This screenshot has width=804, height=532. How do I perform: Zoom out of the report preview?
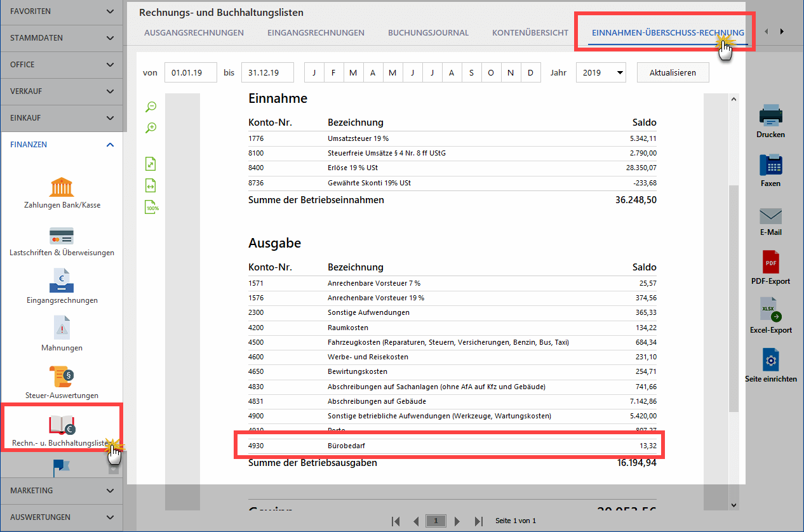click(151, 107)
